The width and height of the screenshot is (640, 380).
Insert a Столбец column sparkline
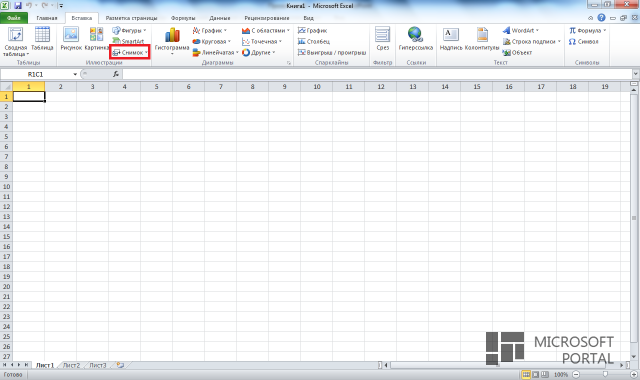click(314, 42)
